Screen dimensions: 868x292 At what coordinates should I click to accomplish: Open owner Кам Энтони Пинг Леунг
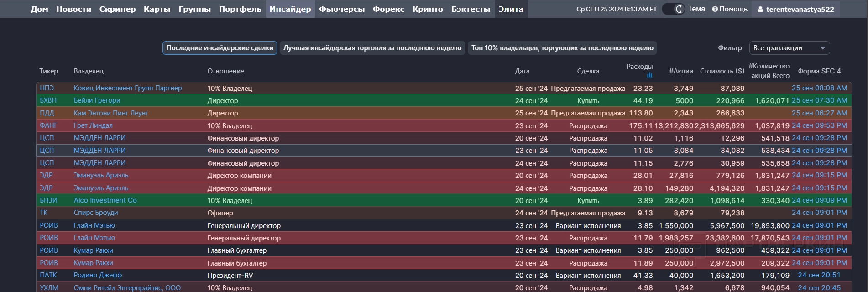click(x=111, y=113)
